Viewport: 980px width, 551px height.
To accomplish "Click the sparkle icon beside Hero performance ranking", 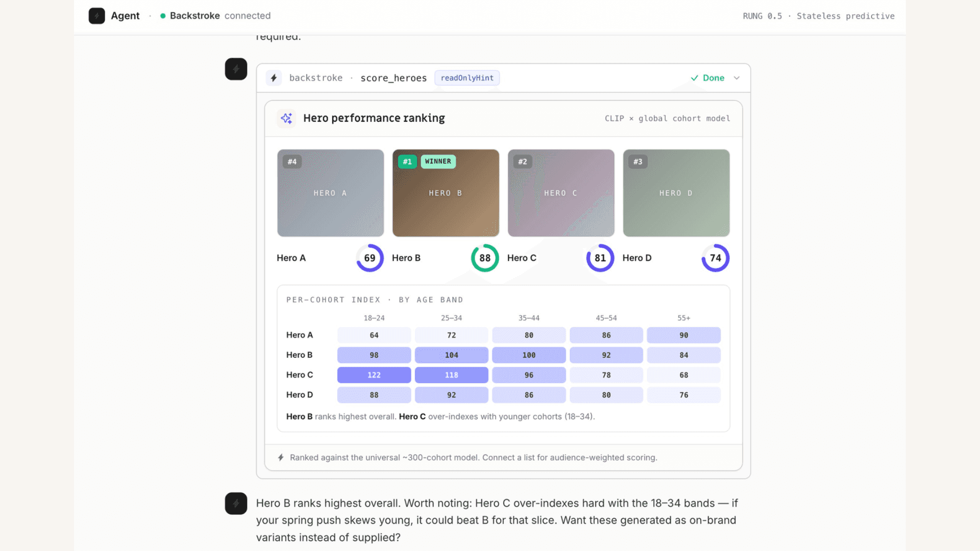I will [286, 118].
